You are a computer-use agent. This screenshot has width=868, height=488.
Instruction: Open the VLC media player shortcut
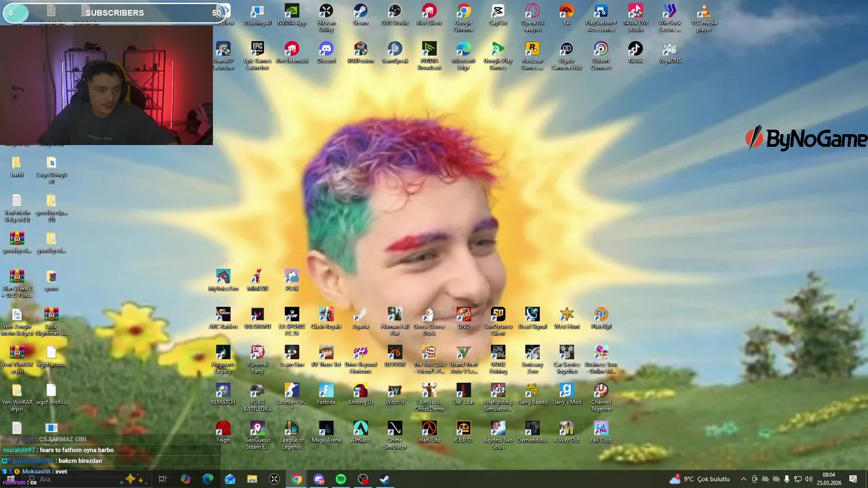tap(704, 18)
